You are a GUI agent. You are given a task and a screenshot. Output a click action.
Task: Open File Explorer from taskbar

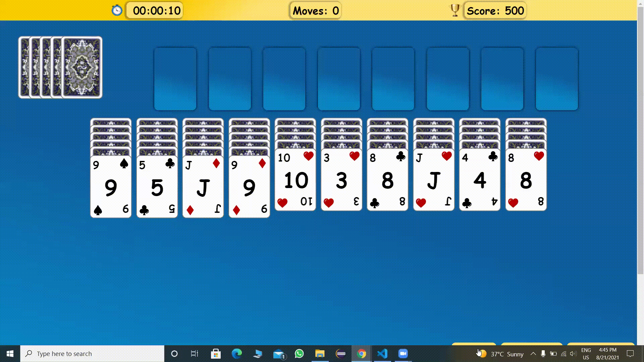320,354
